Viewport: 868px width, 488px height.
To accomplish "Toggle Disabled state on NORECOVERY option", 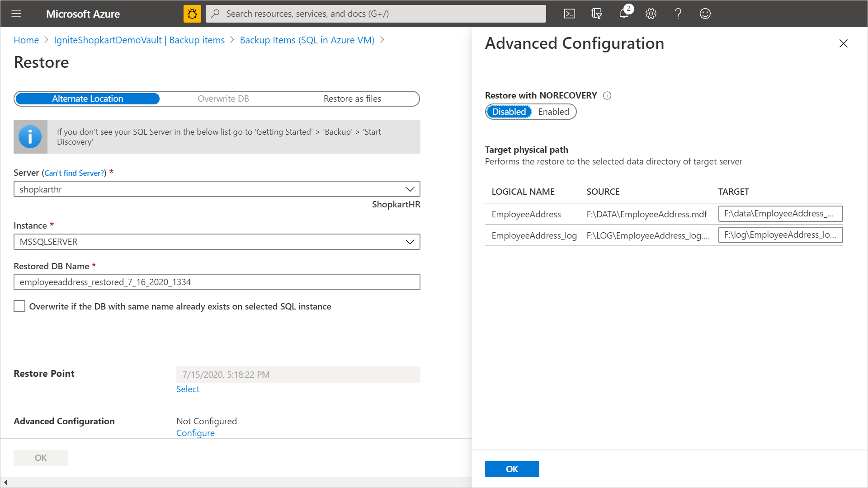I will point(509,112).
